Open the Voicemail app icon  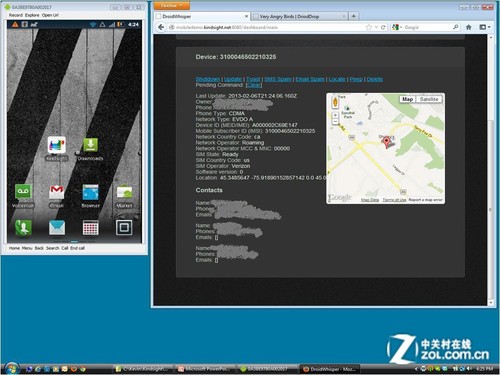pos(23,192)
